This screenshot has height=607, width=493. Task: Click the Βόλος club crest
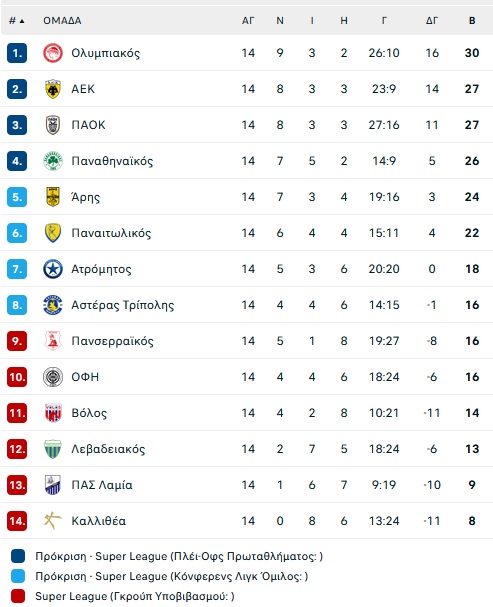click(x=53, y=413)
